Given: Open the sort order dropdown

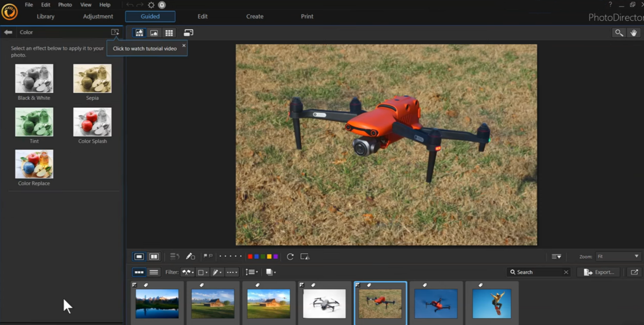Looking at the screenshot, I should pyautogui.click(x=252, y=272).
